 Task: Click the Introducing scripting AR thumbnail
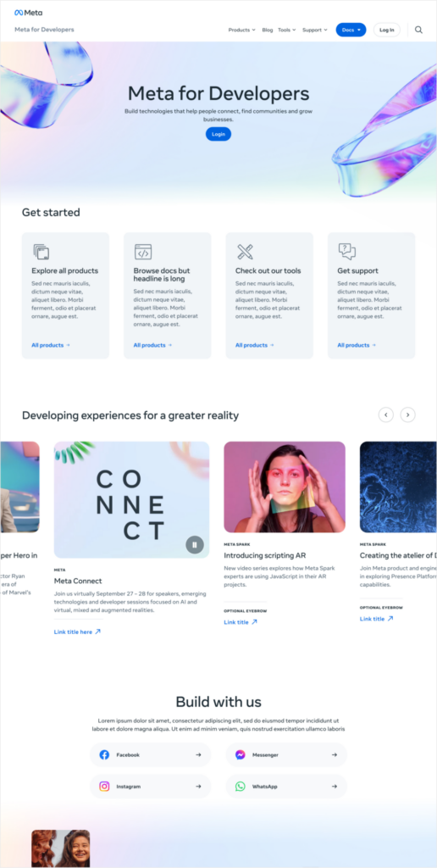click(x=285, y=487)
